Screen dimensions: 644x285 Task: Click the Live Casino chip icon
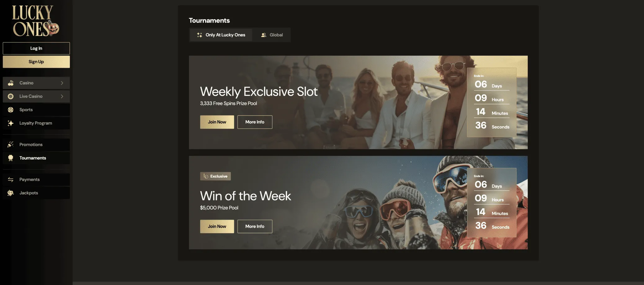[11, 96]
